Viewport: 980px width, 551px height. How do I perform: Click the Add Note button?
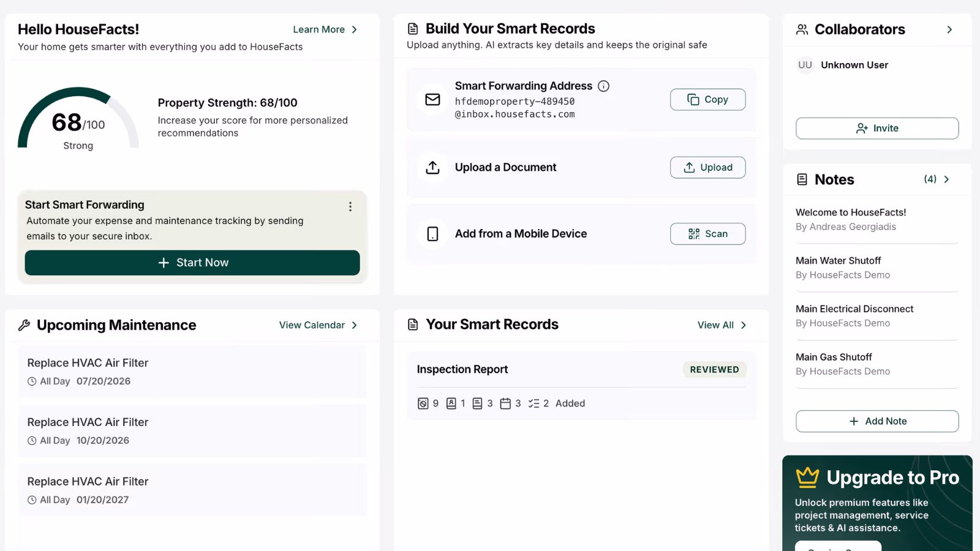click(877, 421)
